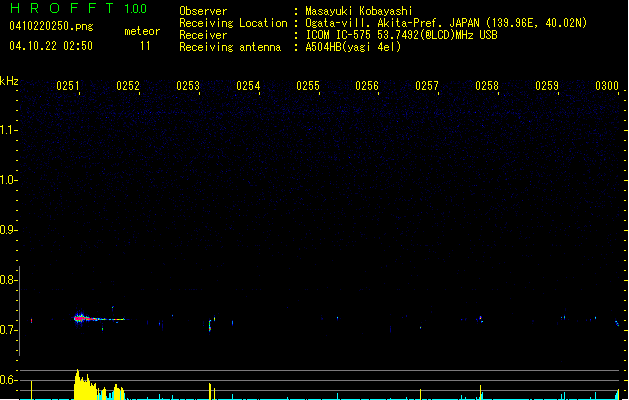The height and width of the screenshot is (400, 629).
Task: Click the meteor label
Action: pos(142,31)
